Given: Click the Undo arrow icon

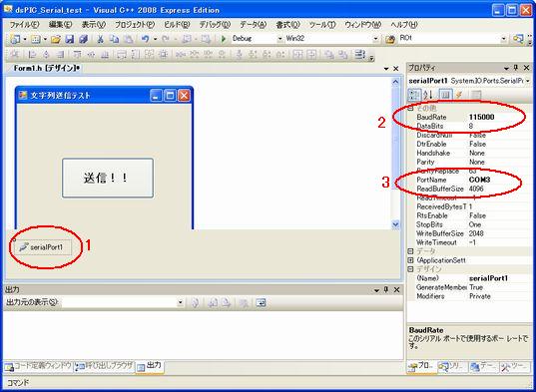Looking at the screenshot, I should click(145, 39).
